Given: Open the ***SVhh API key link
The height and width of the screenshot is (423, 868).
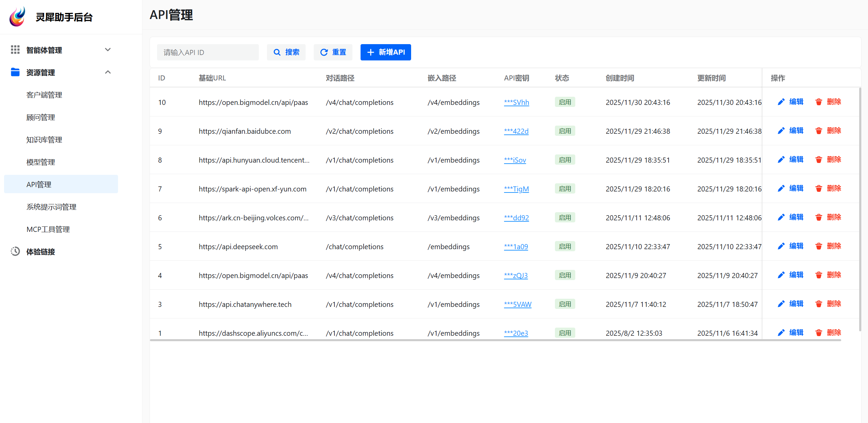Looking at the screenshot, I should click(x=516, y=103).
